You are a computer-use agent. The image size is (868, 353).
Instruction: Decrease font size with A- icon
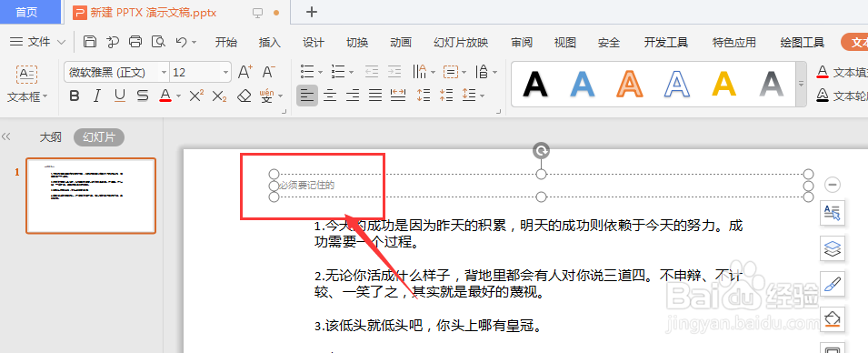coord(268,72)
